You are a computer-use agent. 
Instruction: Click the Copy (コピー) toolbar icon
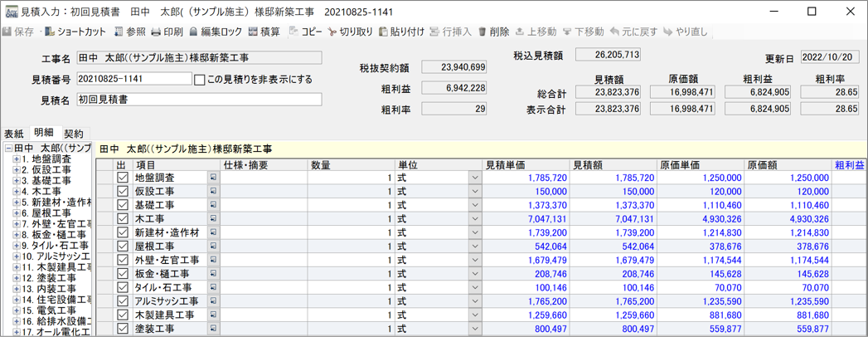coord(293,32)
